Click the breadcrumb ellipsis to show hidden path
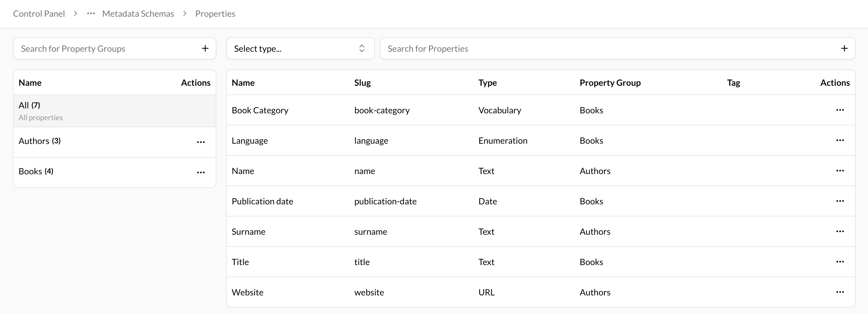 coord(90,14)
